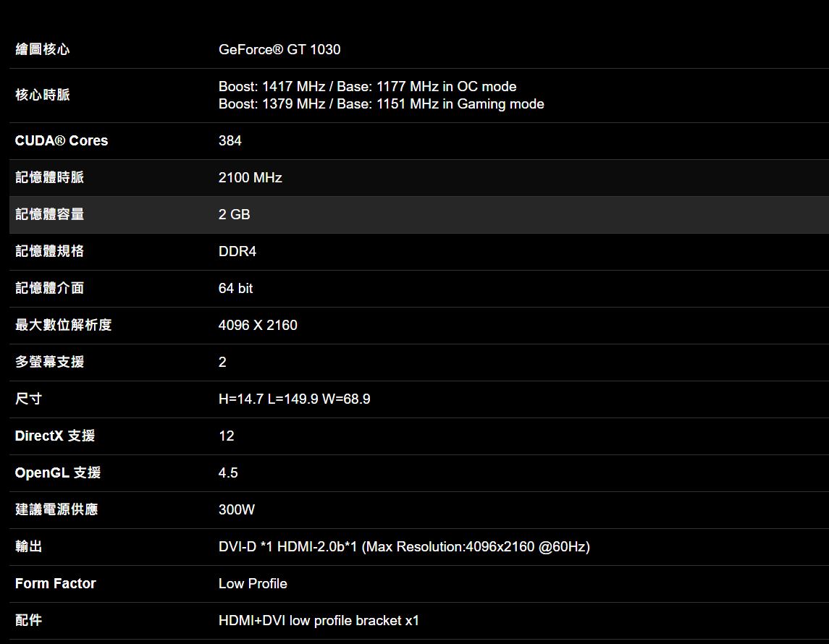Click the 384 CUDA cores value
The image size is (829, 644).
point(230,141)
